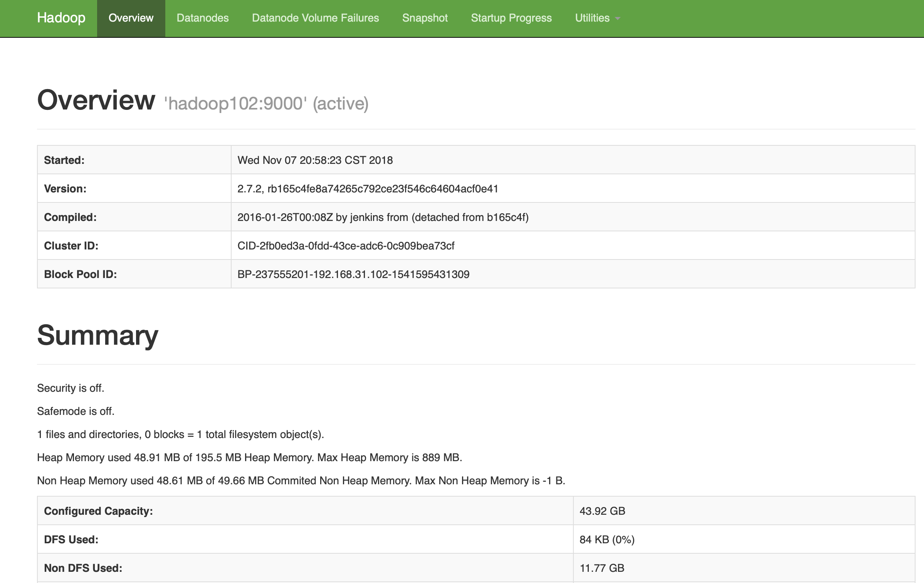This screenshot has width=924, height=583.
Task: Open the Startup Progress tab
Action: 511,18
